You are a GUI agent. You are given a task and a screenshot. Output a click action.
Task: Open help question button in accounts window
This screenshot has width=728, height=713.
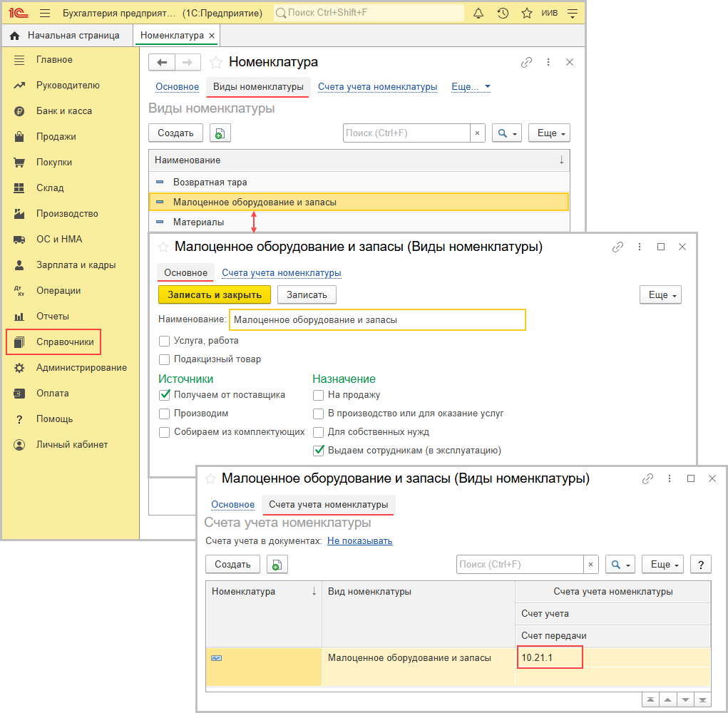(701, 565)
